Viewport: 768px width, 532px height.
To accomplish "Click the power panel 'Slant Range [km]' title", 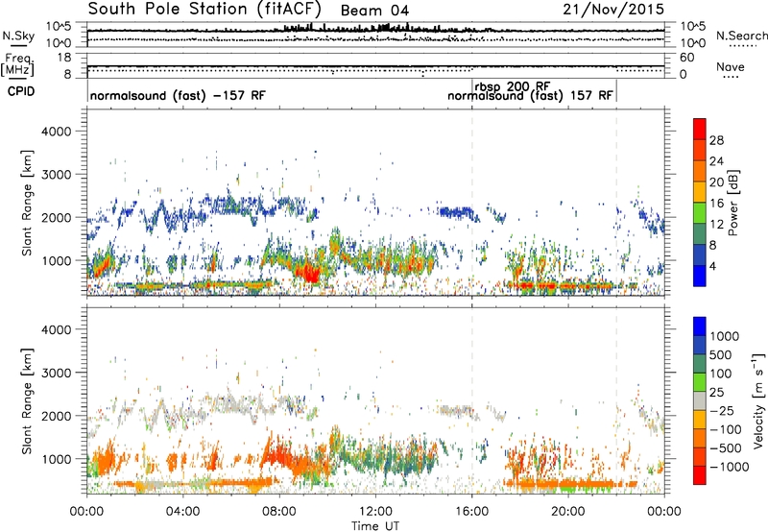I will click(x=27, y=203).
